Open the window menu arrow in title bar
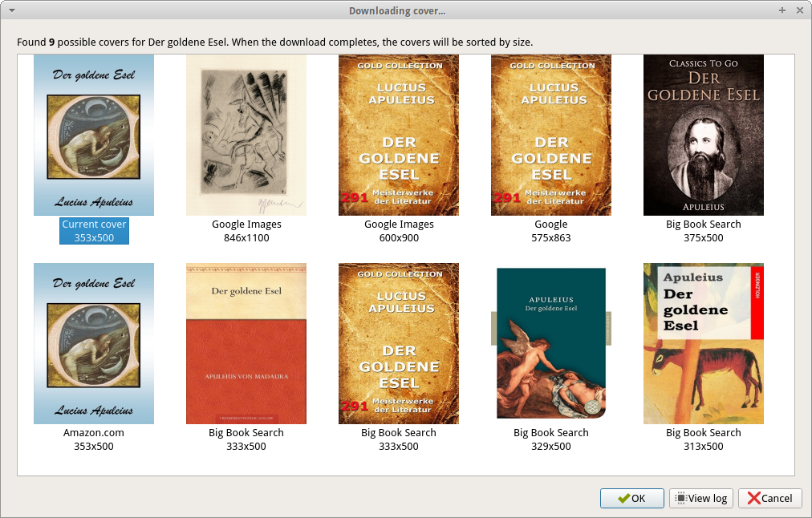Image resolution: width=812 pixels, height=518 pixels. pyautogui.click(x=11, y=10)
